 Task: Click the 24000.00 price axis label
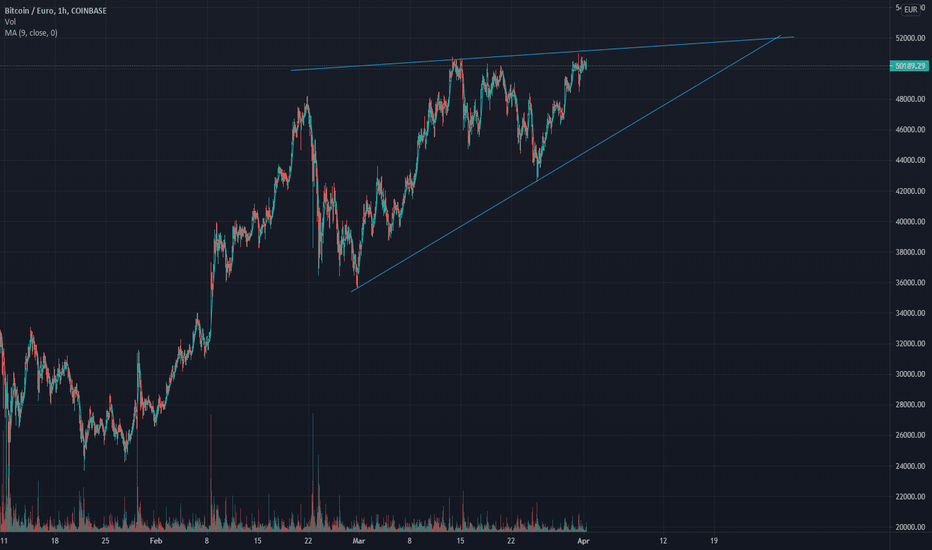(x=910, y=466)
